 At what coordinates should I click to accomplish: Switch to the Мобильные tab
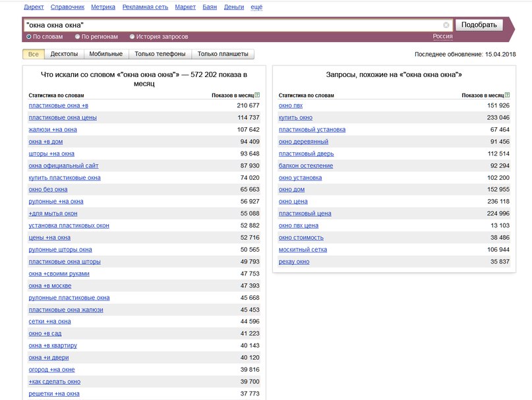(106, 54)
